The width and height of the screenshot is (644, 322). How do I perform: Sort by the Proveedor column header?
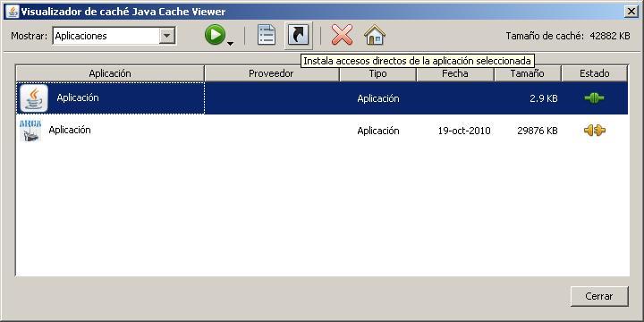point(272,73)
